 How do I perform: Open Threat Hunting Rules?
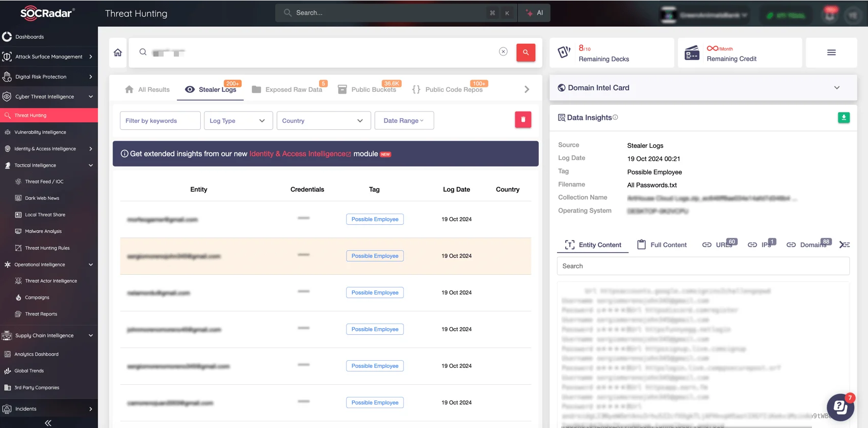point(47,248)
